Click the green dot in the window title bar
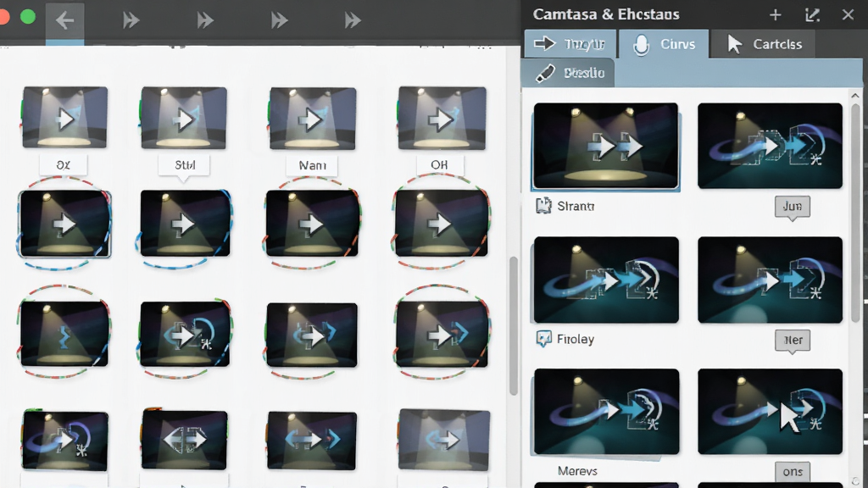Viewport: 868px width, 488px height. pos(28,17)
